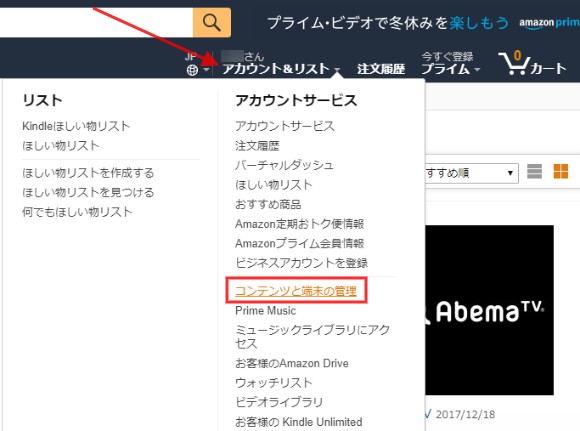Open Amazonプライム会員情報

tap(300, 243)
